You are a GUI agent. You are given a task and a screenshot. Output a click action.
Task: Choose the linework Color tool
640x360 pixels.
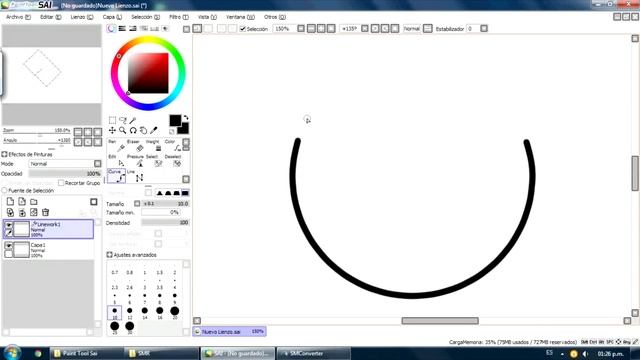tap(173, 146)
